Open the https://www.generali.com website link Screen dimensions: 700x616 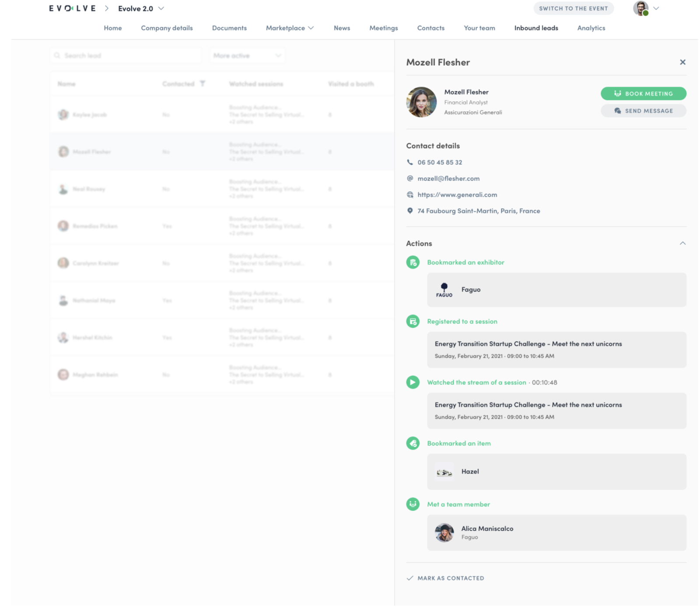click(x=457, y=195)
